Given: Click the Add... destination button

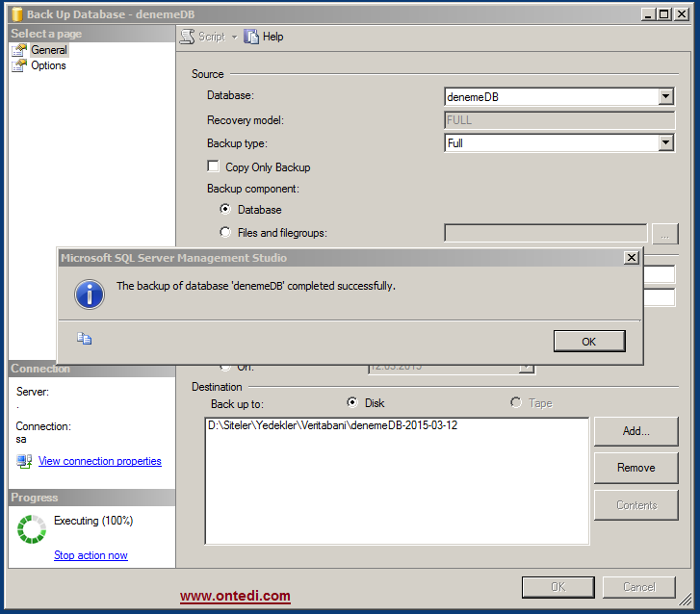Looking at the screenshot, I should [x=636, y=431].
